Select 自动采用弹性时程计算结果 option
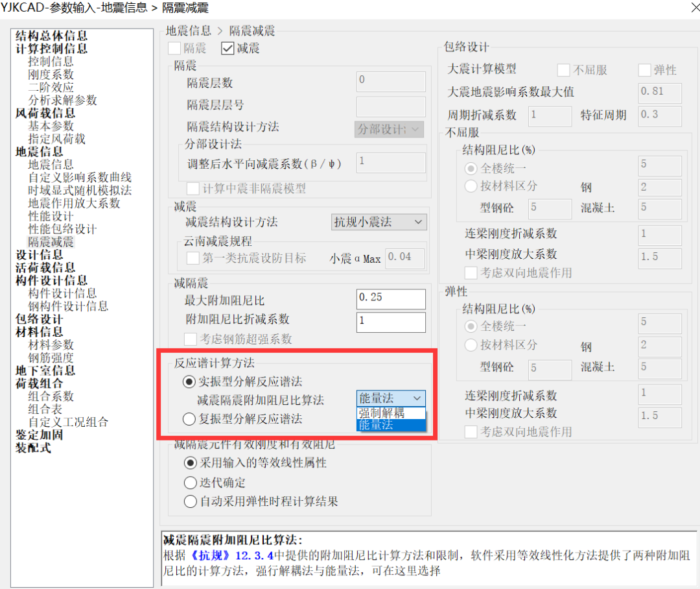Screen dimensions: 700x589 (190, 501)
